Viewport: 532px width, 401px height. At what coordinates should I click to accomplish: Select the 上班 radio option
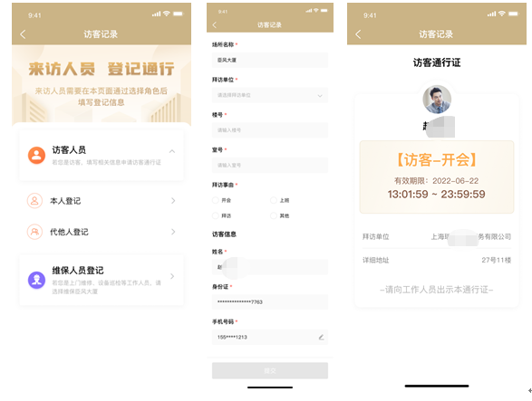click(x=274, y=200)
